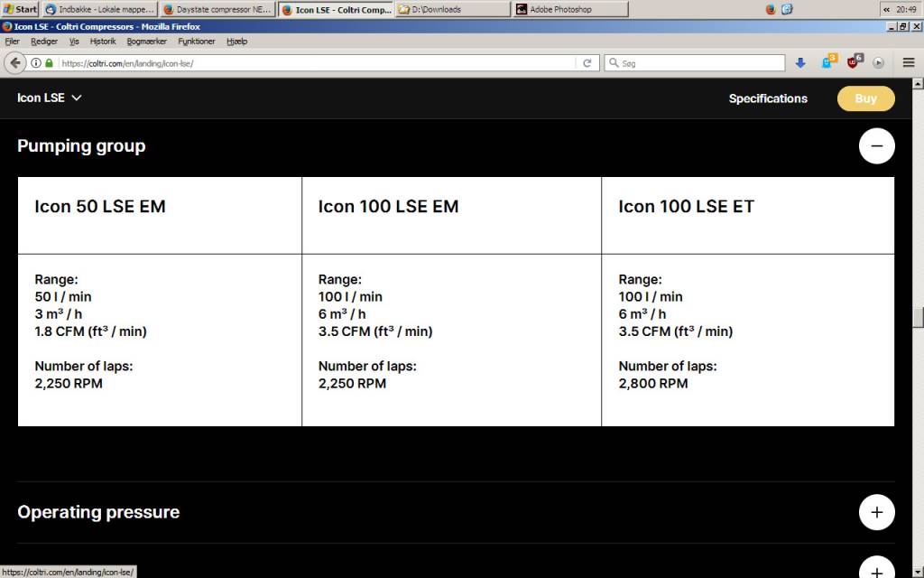The height and width of the screenshot is (578, 924).
Task: Open the Funktioner menu
Action: 196,42
